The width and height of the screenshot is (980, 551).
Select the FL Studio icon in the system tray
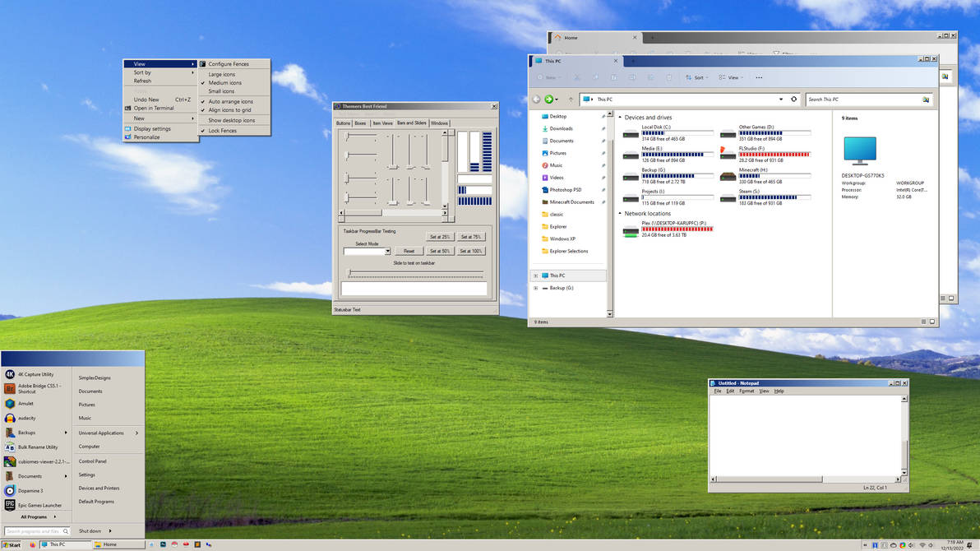tap(196, 544)
